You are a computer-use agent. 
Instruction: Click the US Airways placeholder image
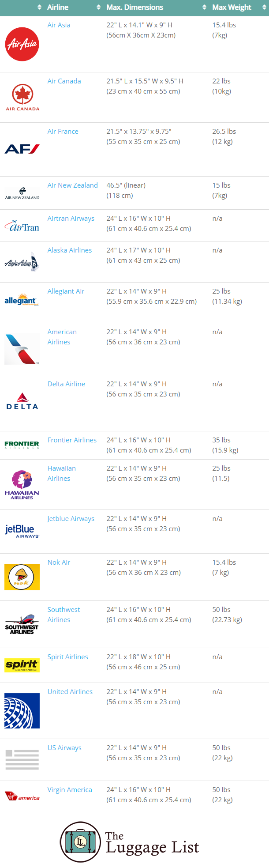click(22, 759)
